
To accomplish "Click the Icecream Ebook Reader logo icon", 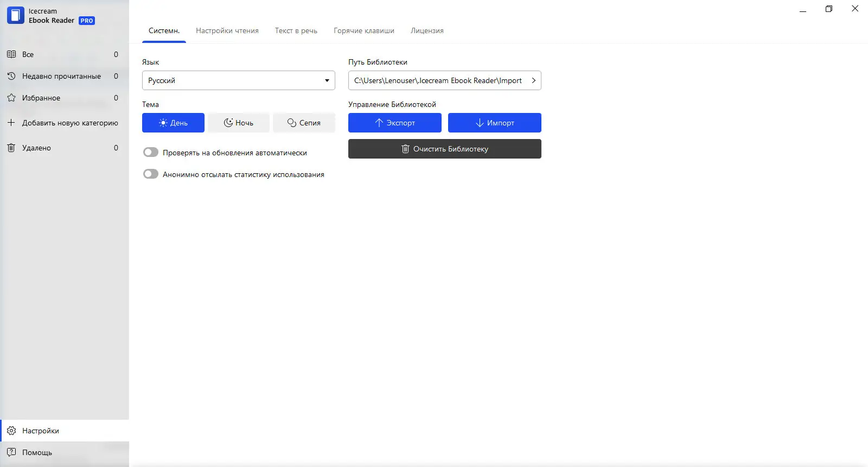I will point(15,15).
